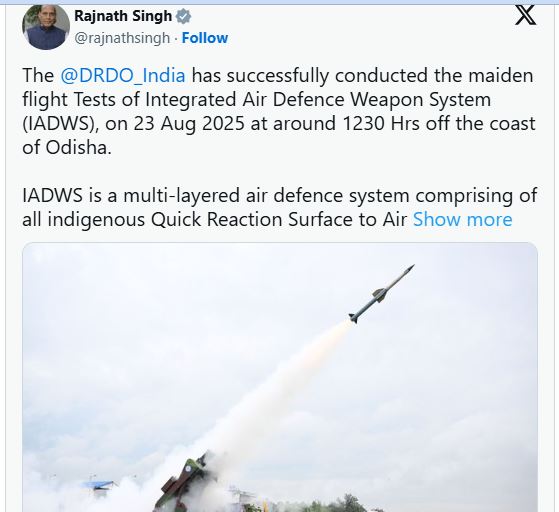Click the '23 Aug 2025' date text
The image size is (559, 512).
coord(189,123)
